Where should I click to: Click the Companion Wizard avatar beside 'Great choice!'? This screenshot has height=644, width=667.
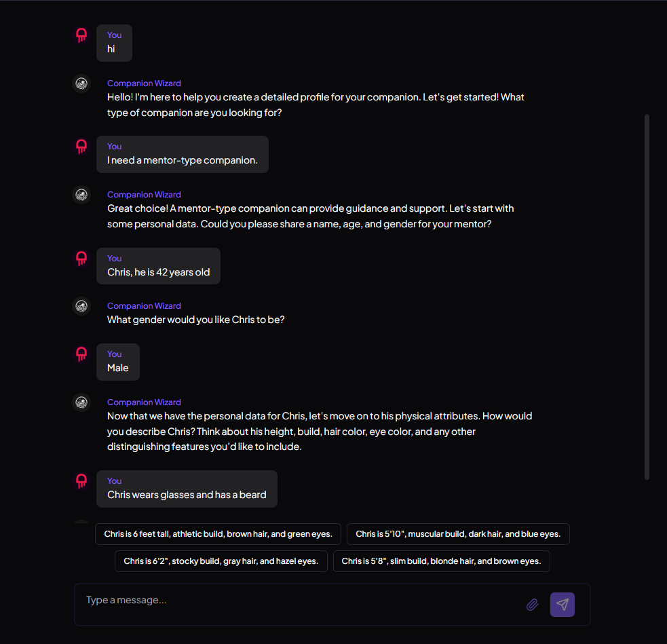[x=81, y=195]
